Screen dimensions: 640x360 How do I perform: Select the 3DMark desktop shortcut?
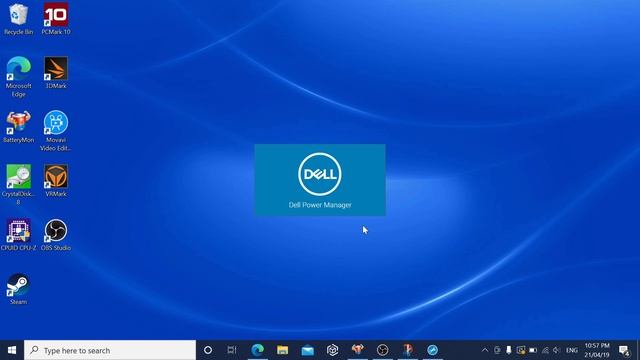56,73
